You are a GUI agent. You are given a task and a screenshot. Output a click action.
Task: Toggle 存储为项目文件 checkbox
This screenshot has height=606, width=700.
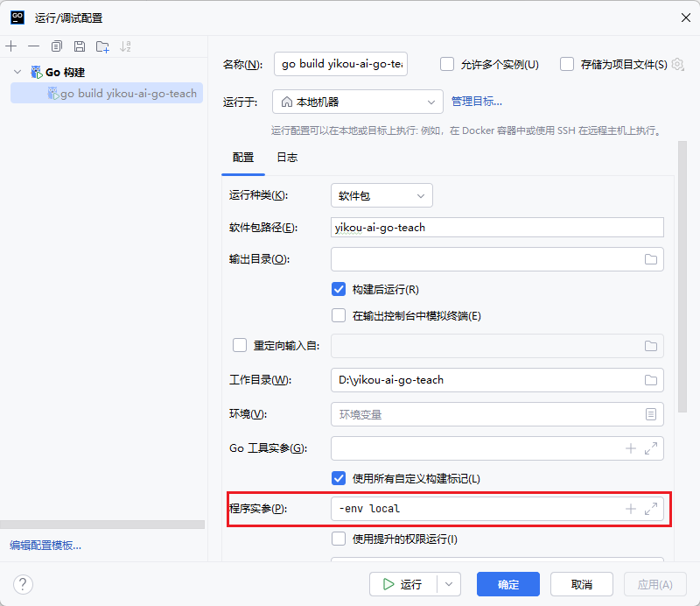tap(567, 64)
